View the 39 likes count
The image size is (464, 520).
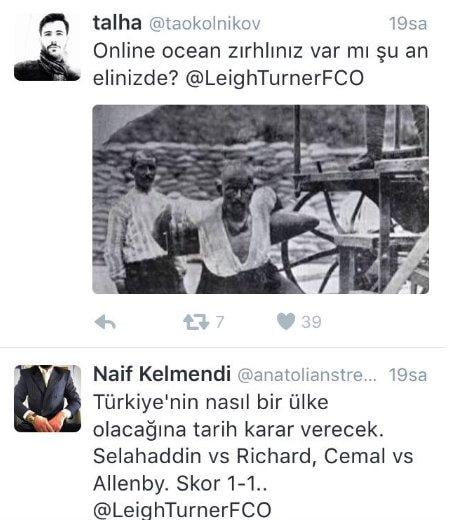311,322
